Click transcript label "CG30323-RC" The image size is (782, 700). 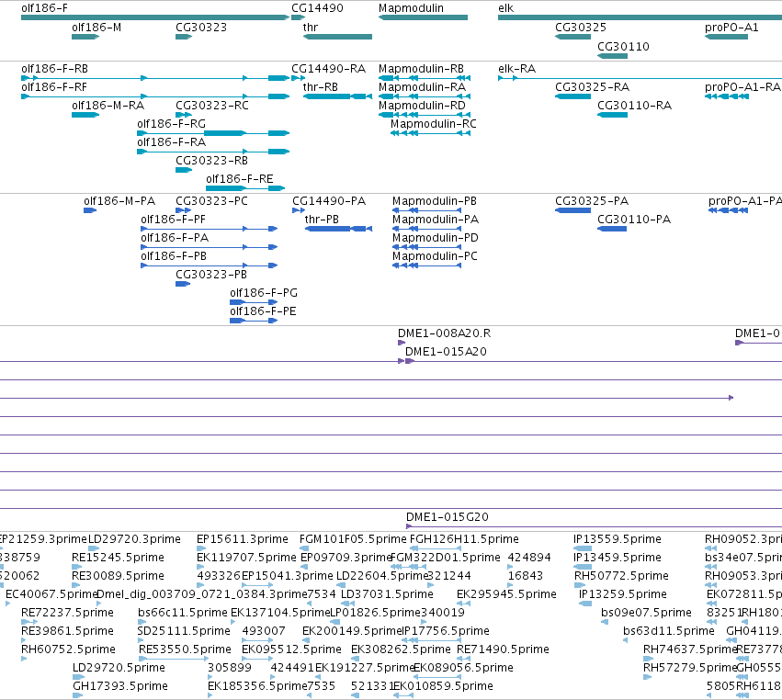[x=212, y=106]
